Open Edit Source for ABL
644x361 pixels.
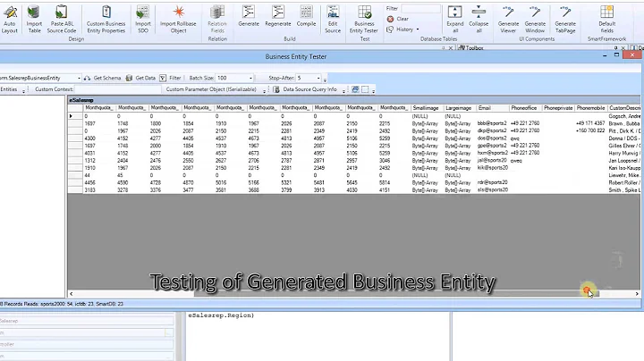click(333, 20)
